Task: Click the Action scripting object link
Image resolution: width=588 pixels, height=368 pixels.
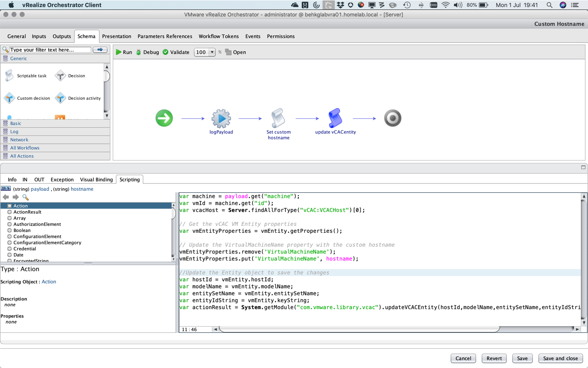Action: pos(49,282)
